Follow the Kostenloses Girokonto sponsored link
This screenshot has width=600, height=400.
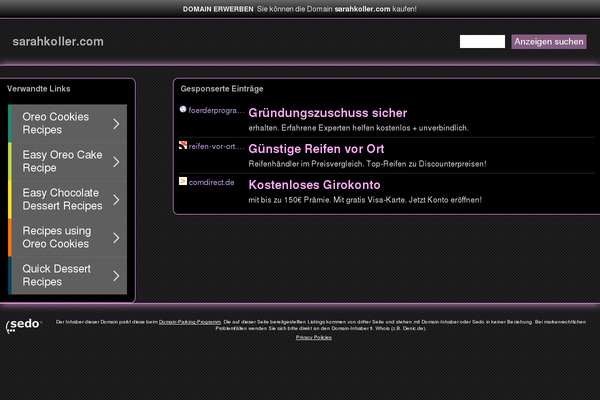(x=314, y=185)
